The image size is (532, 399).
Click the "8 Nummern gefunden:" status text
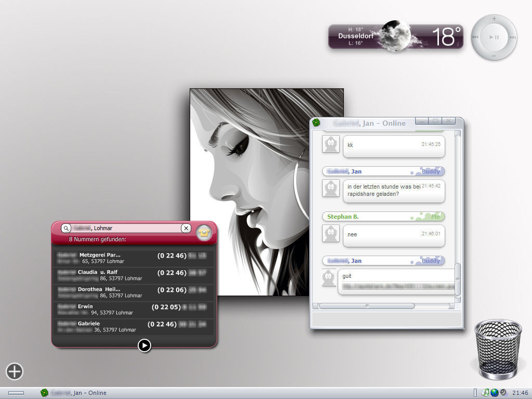pyautogui.click(x=97, y=239)
